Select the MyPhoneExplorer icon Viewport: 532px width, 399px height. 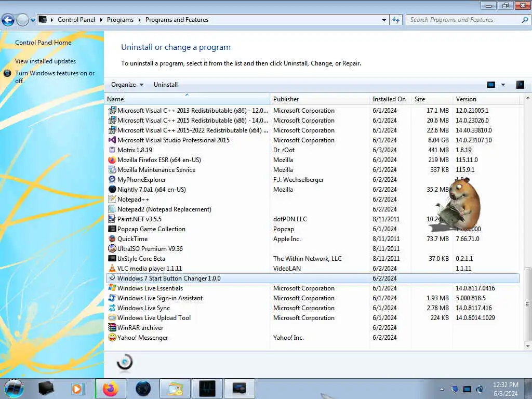tap(112, 179)
